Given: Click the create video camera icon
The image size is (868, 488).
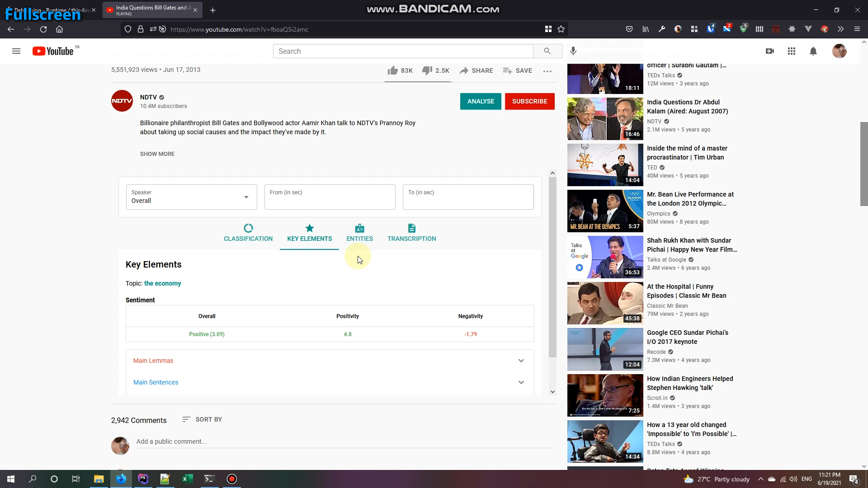Looking at the screenshot, I should (769, 51).
